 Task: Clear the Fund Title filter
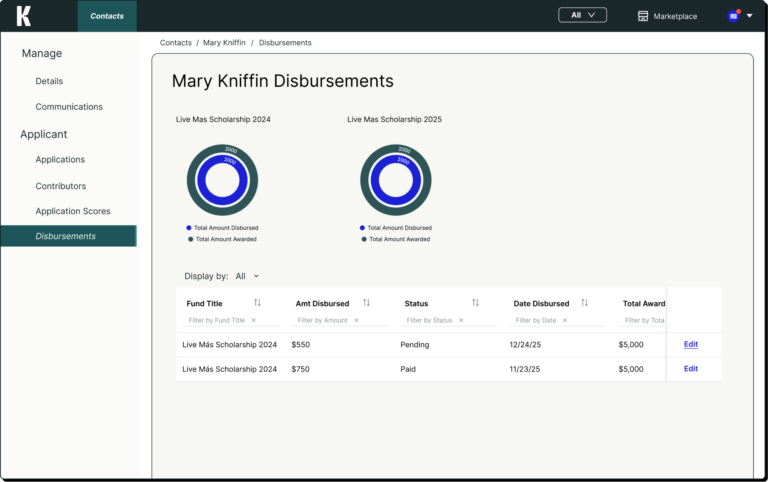pyautogui.click(x=254, y=320)
